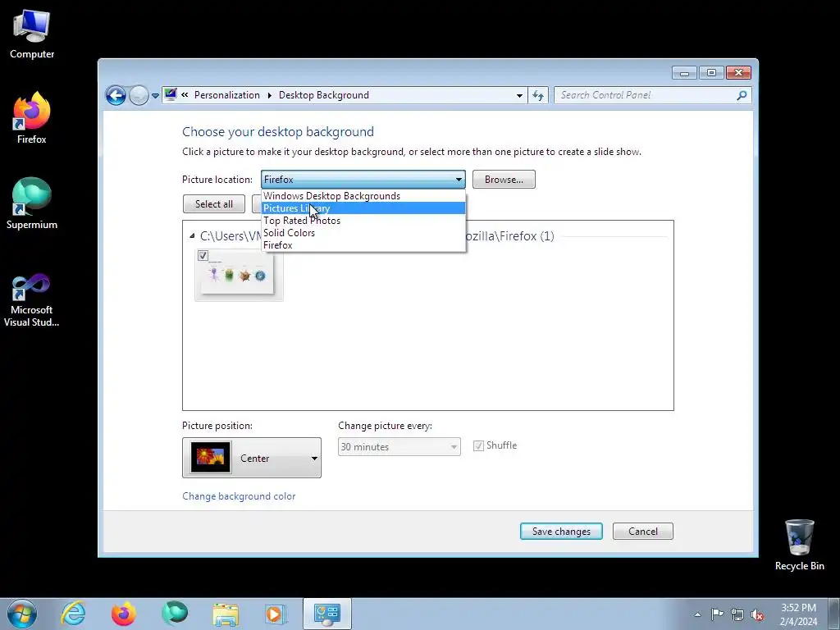Collapse the Firefox folder group triangle
This screenshot has height=630, width=840.
(192, 235)
